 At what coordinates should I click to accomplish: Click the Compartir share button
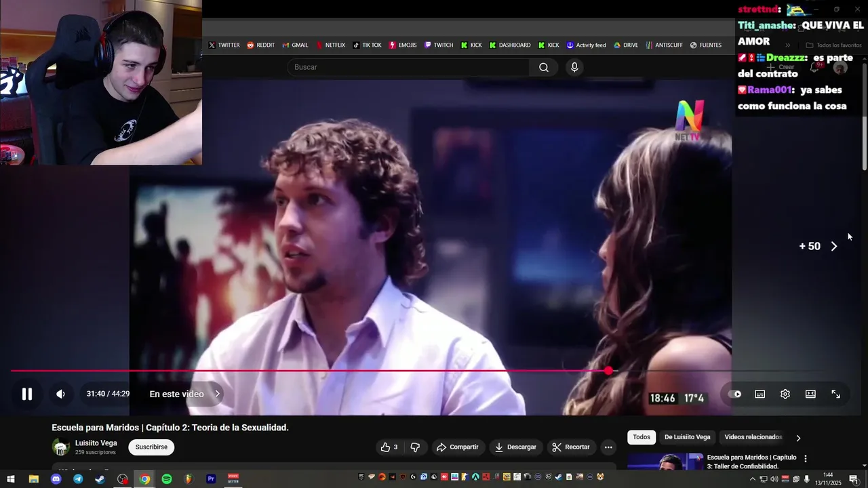click(458, 447)
